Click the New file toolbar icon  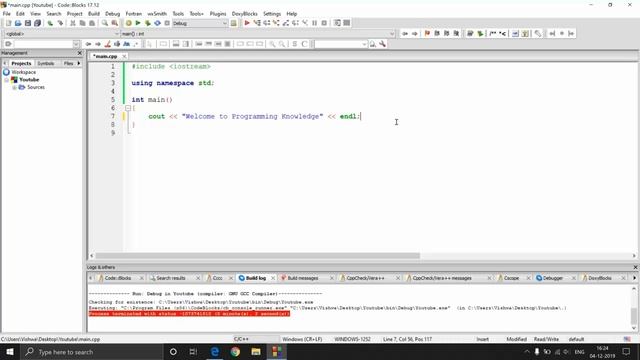point(8,23)
